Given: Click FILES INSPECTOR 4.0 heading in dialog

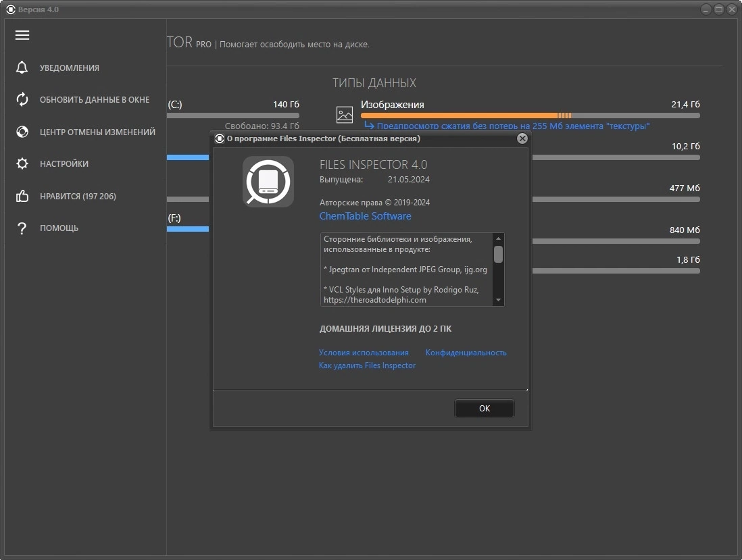Looking at the screenshot, I should click(374, 165).
